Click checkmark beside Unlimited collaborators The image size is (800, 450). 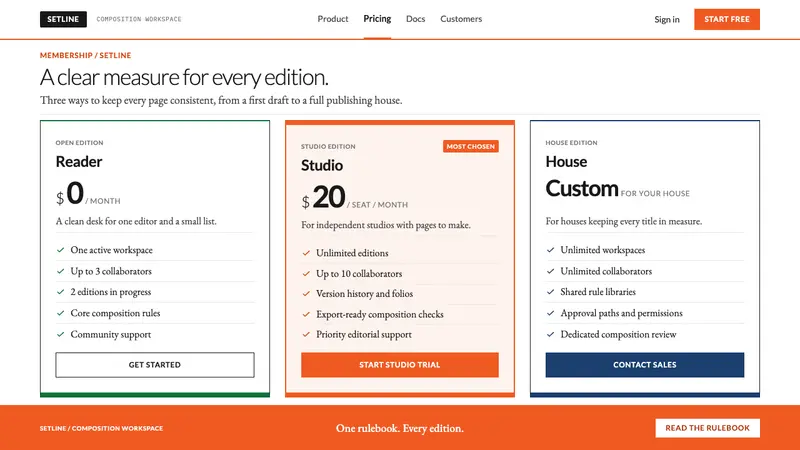(550, 271)
